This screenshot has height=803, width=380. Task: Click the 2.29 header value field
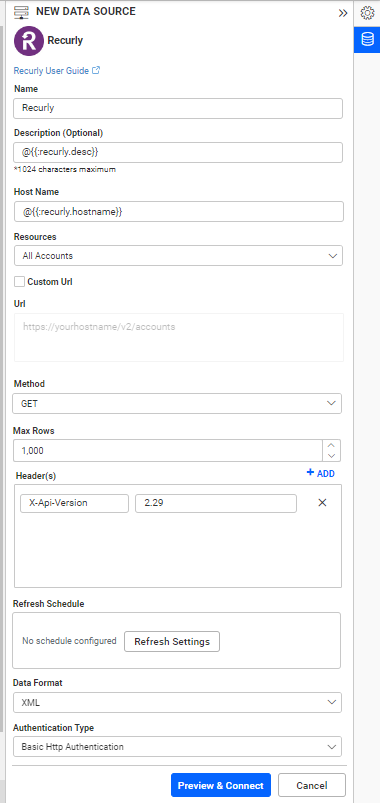pyautogui.click(x=216, y=503)
